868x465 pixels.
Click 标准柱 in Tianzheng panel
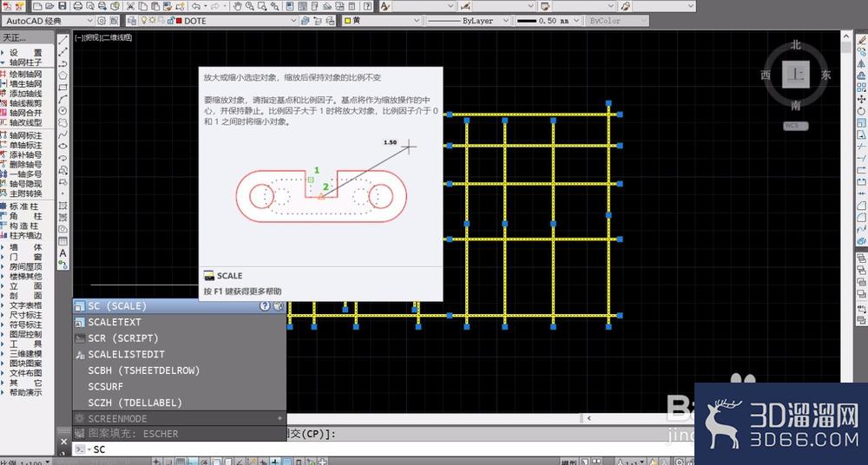[23, 206]
